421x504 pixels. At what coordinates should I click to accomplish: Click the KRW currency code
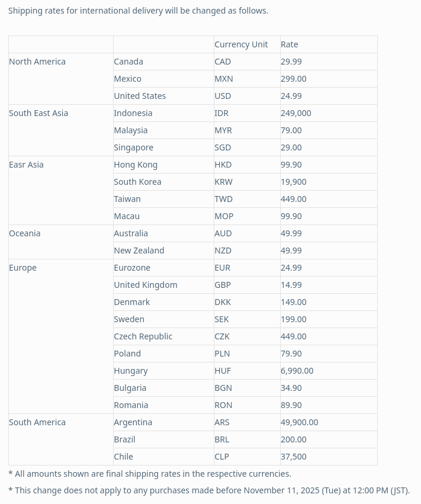click(x=223, y=182)
